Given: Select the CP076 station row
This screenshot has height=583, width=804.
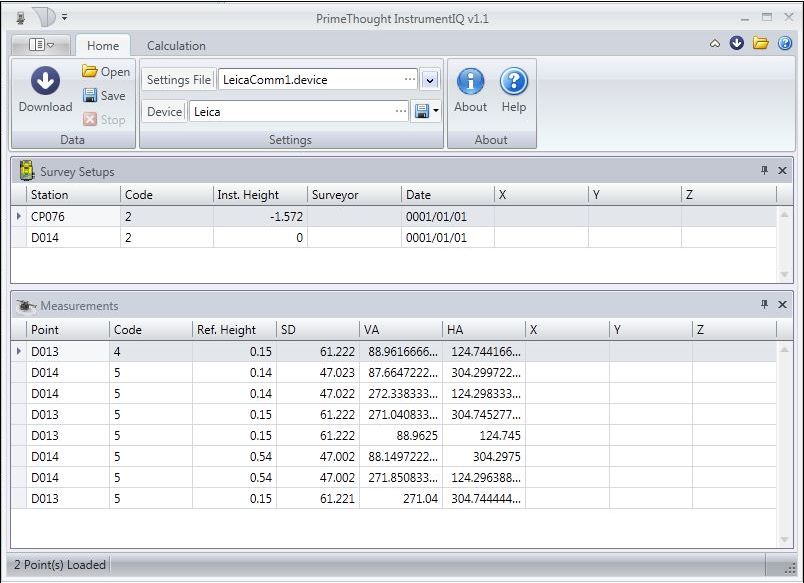Looking at the screenshot, I should 48,217.
